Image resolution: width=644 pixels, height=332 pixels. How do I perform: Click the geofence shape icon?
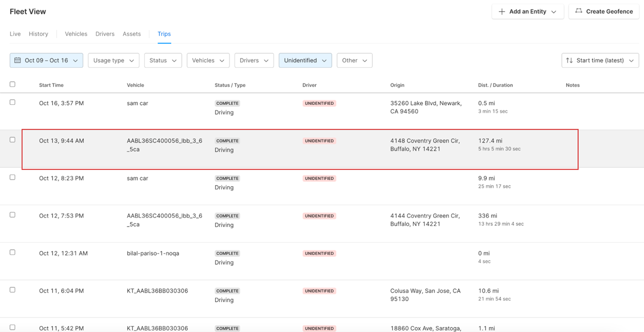coord(579,11)
